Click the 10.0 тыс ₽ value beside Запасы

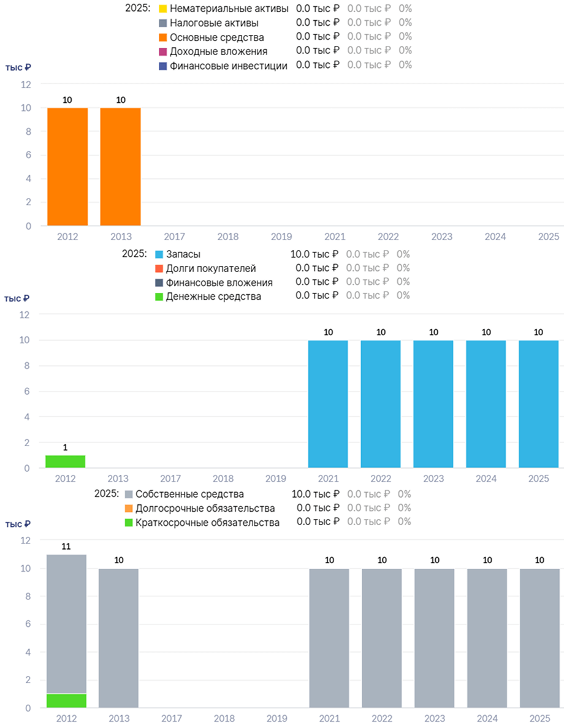click(314, 254)
